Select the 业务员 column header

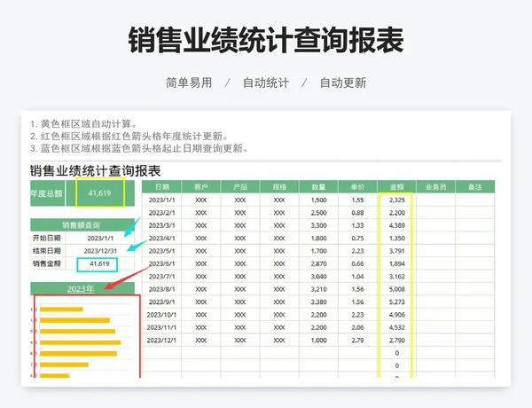(435, 186)
